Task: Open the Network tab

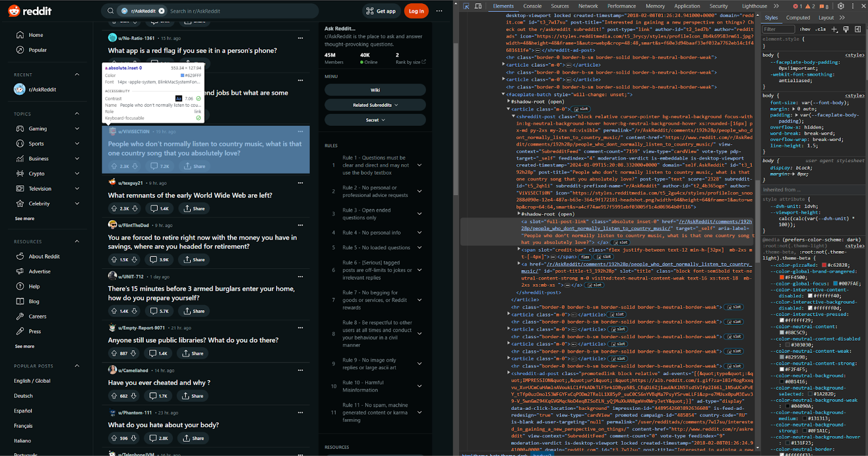Action: tap(588, 6)
